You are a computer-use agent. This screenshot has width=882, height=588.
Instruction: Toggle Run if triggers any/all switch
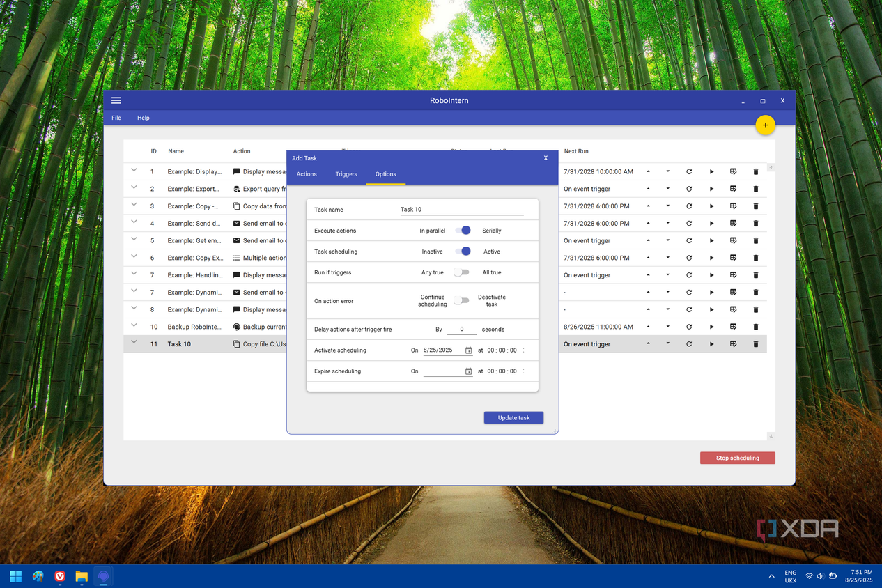pyautogui.click(x=461, y=272)
